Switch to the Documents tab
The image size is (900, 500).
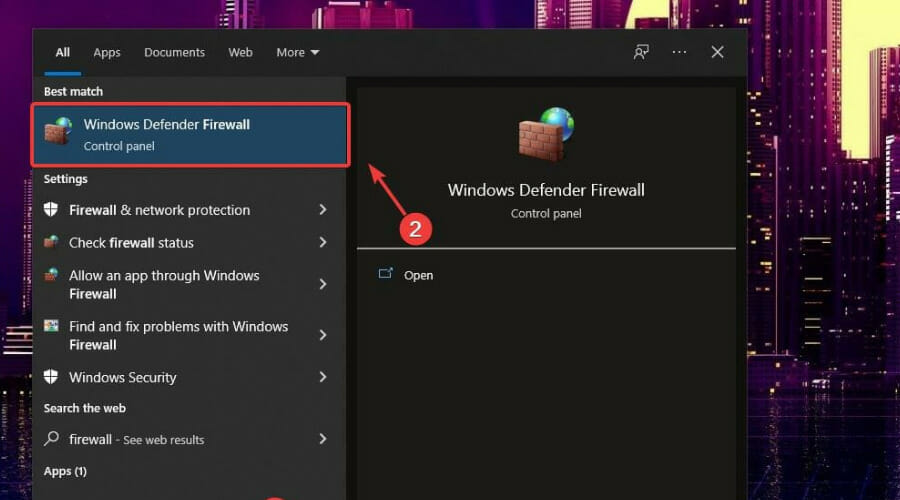coord(174,52)
